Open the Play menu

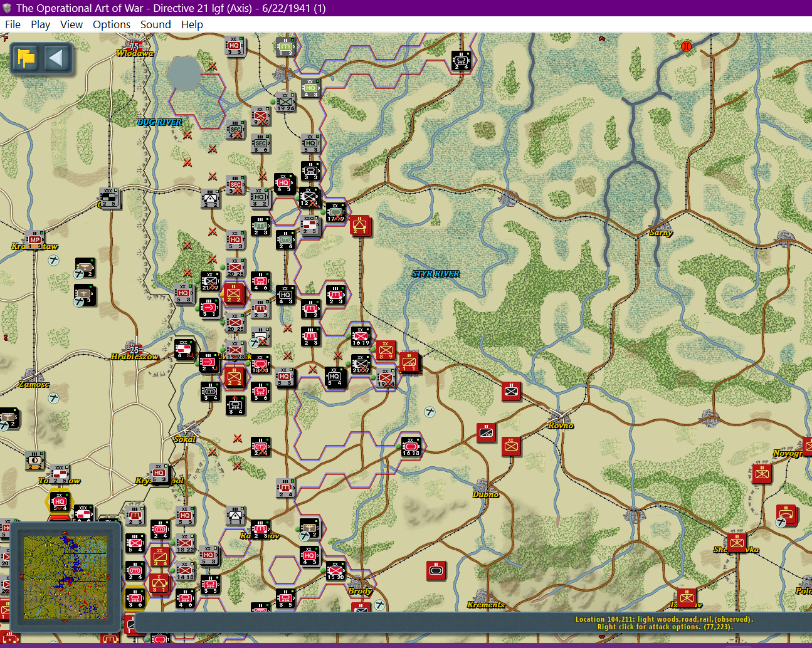click(x=40, y=24)
